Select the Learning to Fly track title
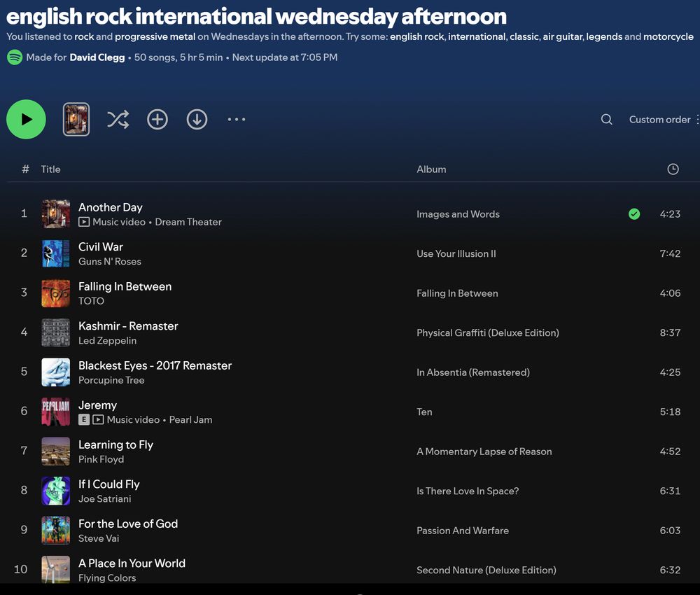The width and height of the screenshot is (700, 595). click(115, 444)
